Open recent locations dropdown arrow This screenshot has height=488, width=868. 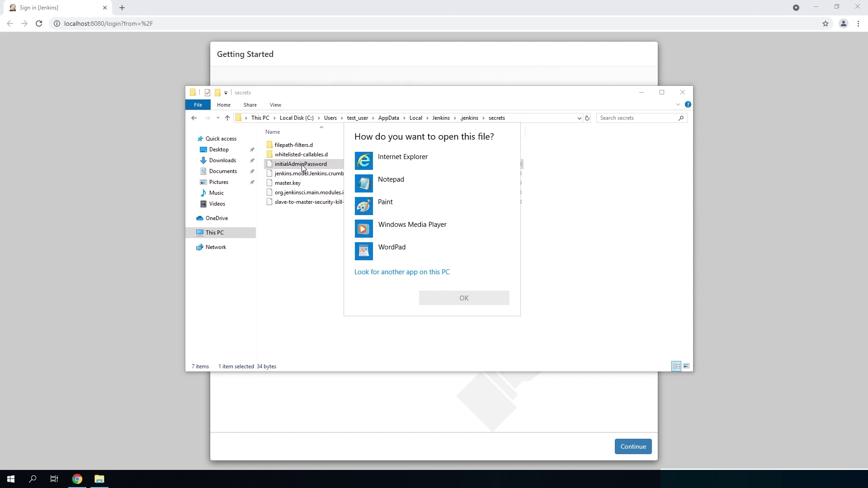218,118
